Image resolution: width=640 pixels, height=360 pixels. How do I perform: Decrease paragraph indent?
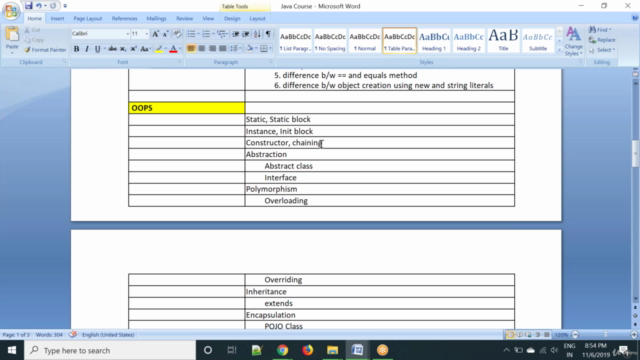click(x=236, y=34)
